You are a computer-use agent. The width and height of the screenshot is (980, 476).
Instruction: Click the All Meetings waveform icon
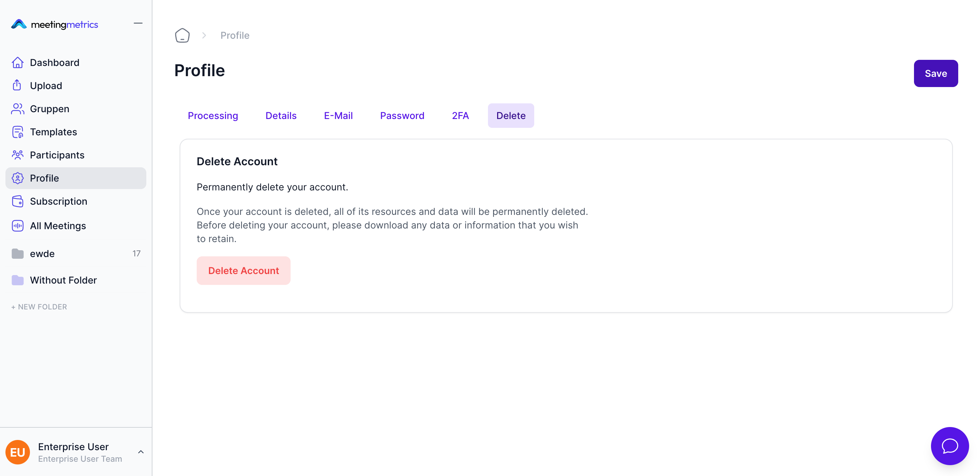(x=17, y=226)
